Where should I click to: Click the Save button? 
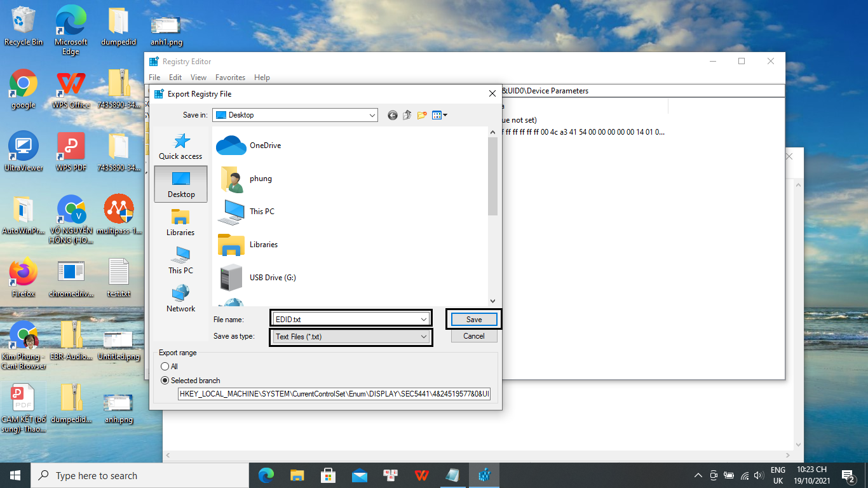coord(474,320)
